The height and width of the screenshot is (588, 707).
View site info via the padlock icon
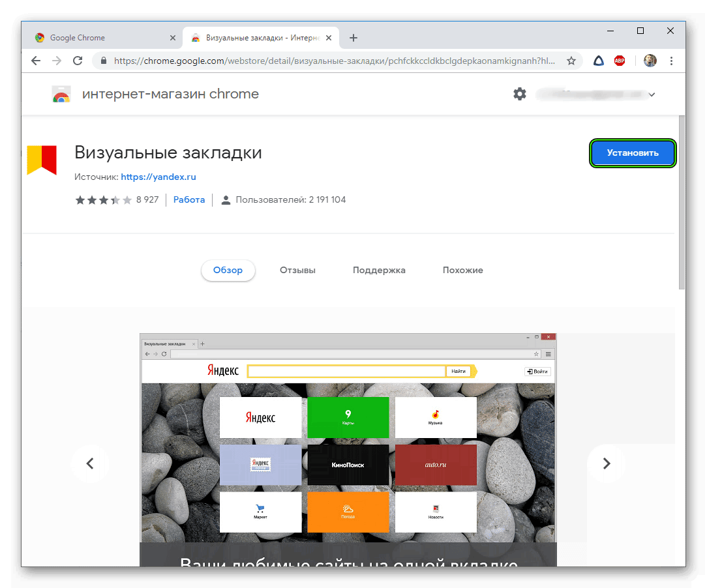[104, 61]
